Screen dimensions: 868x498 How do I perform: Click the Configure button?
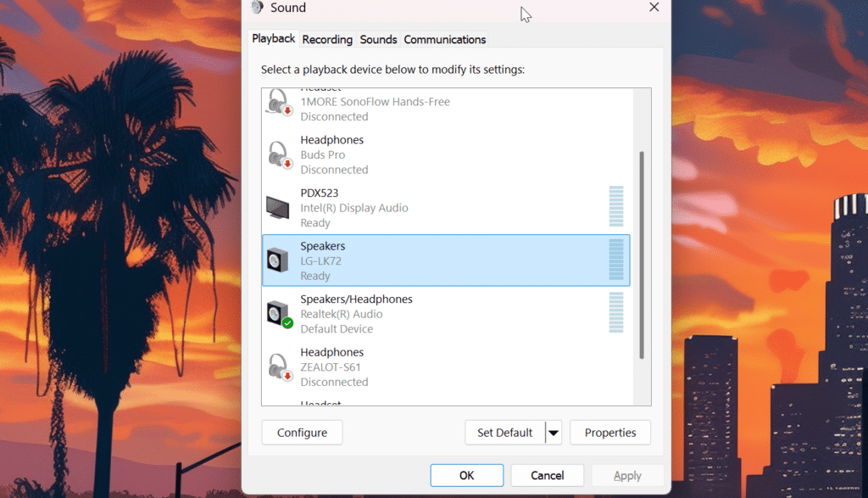point(302,433)
